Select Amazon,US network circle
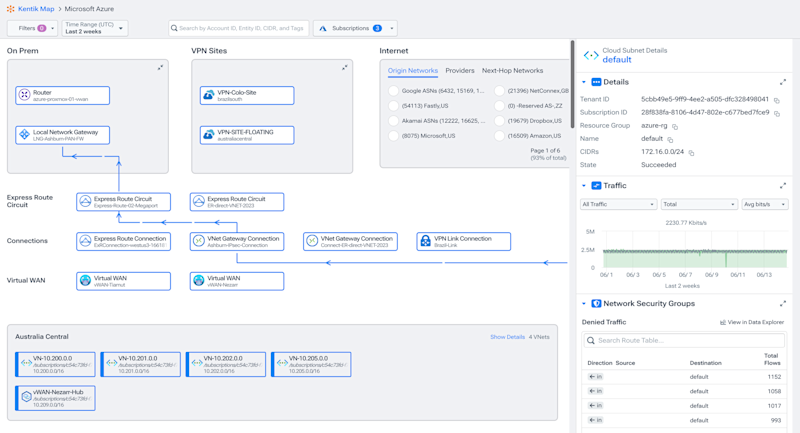The height and width of the screenshot is (433, 800). point(499,136)
